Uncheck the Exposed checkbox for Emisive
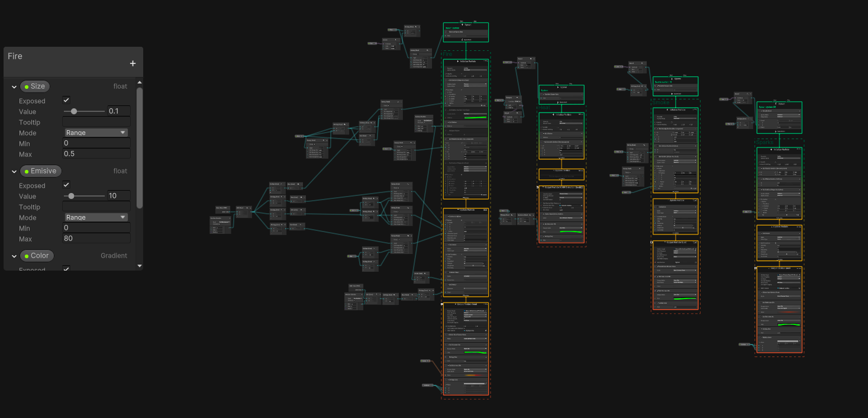This screenshot has width=868, height=418. tap(66, 185)
